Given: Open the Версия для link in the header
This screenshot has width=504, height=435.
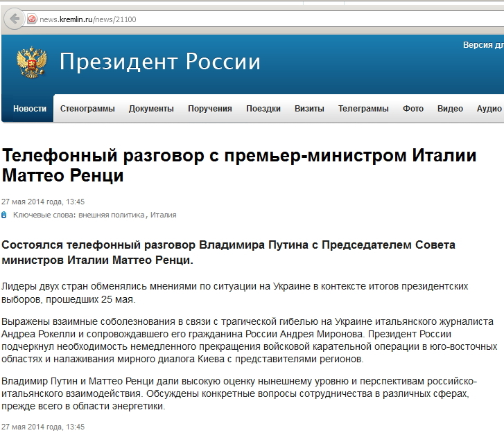Looking at the screenshot, I should 483,45.
